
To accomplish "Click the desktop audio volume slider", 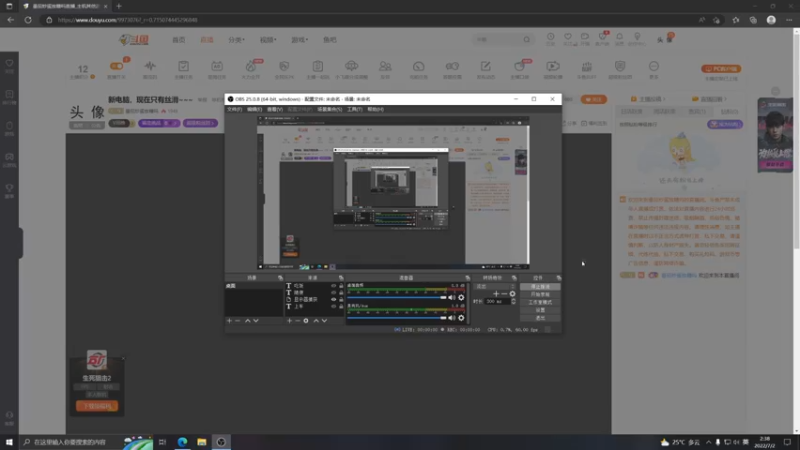I will coord(396,297).
